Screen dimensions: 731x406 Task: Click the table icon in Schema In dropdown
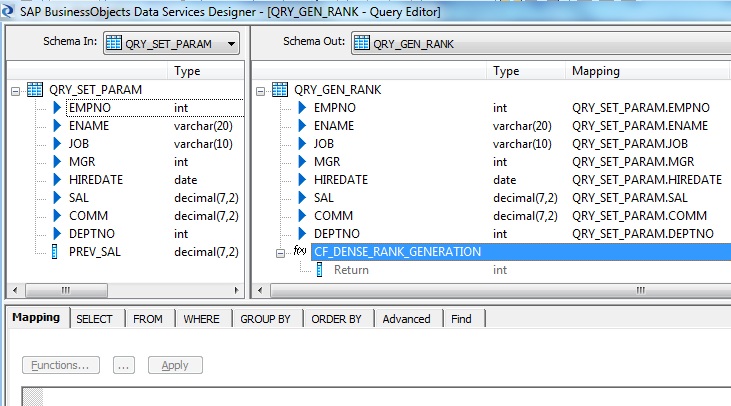click(114, 43)
